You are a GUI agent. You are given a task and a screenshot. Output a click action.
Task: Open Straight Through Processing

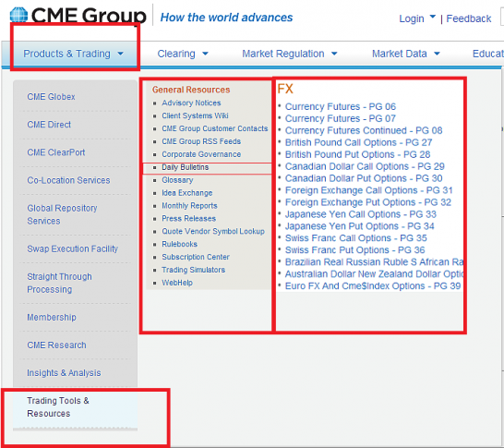point(59,283)
